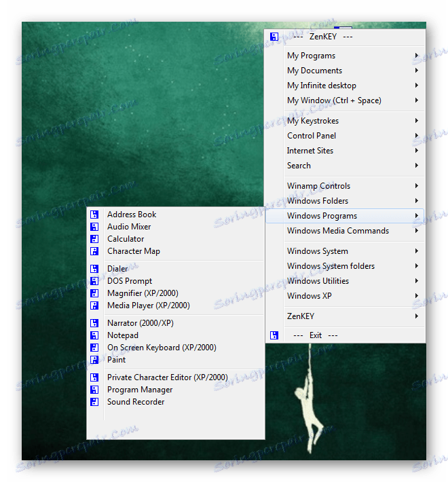Open the ZenKEY submenu entry at bottom

point(345,316)
